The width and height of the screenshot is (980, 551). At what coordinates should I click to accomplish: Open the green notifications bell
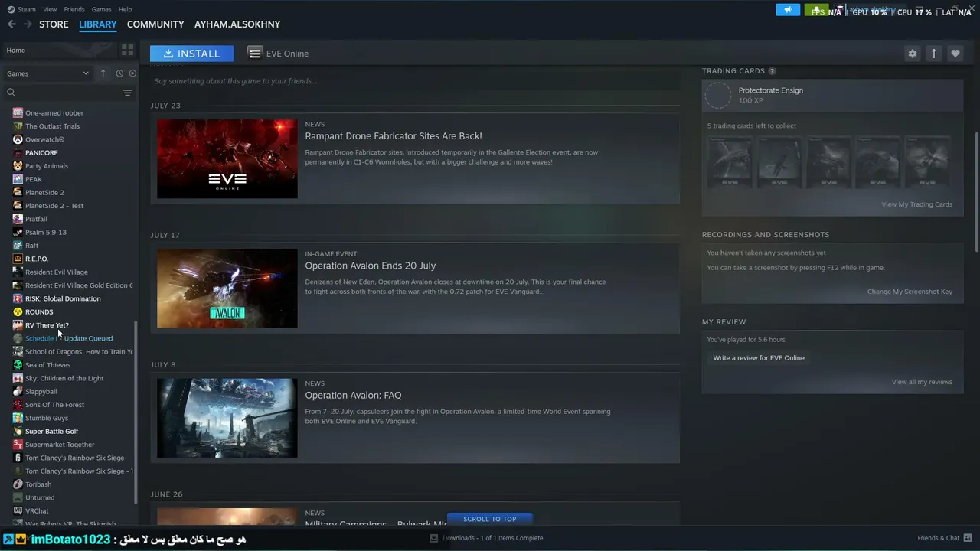click(816, 10)
